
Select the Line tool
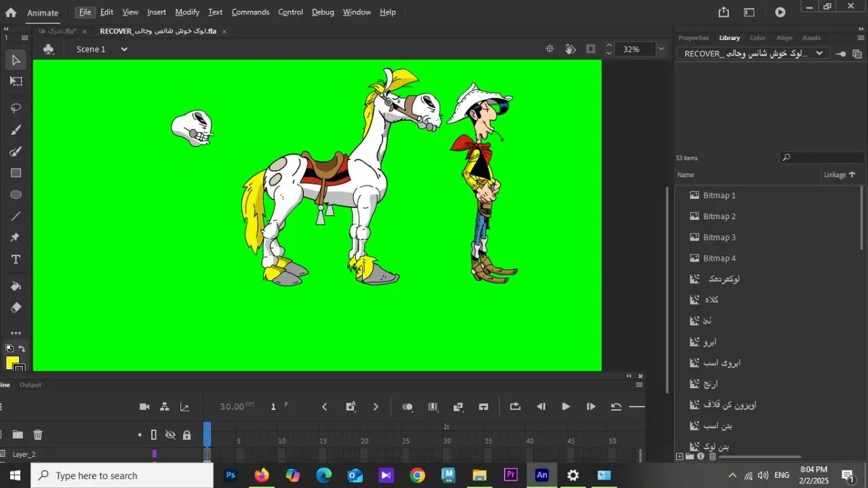(16, 217)
